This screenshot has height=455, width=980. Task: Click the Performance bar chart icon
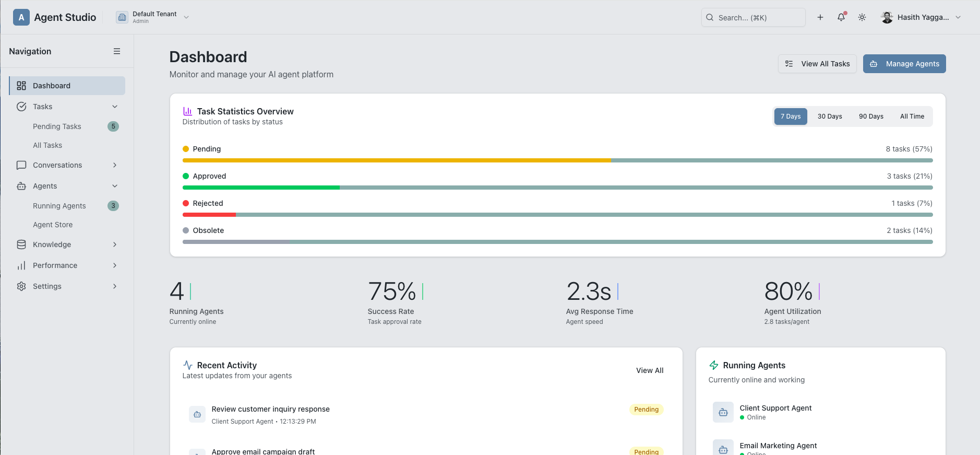click(x=21, y=265)
